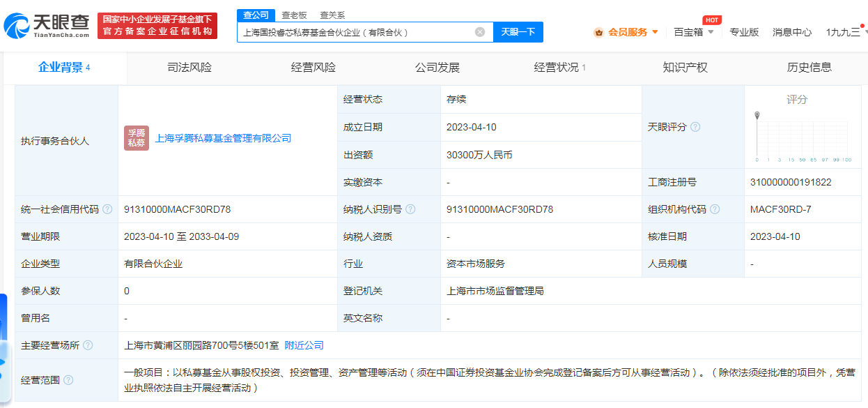Click the 核准日期 value 2023-04-10

pos(775,236)
